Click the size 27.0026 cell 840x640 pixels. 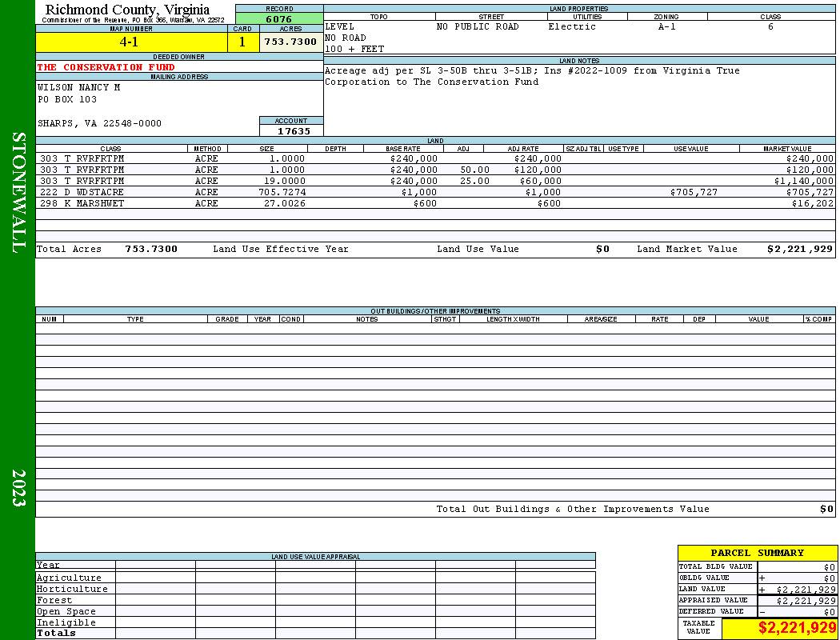(x=285, y=203)
